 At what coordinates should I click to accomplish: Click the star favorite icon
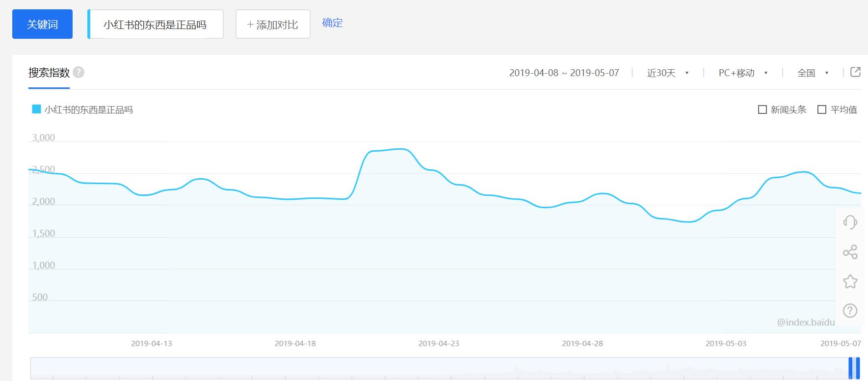(x=850, y=281)
